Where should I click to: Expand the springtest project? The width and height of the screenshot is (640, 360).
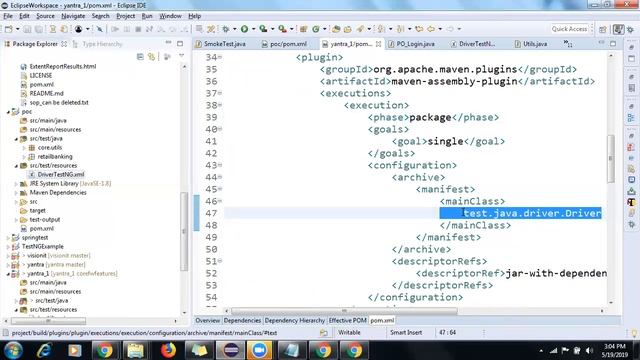coord(8,238)
